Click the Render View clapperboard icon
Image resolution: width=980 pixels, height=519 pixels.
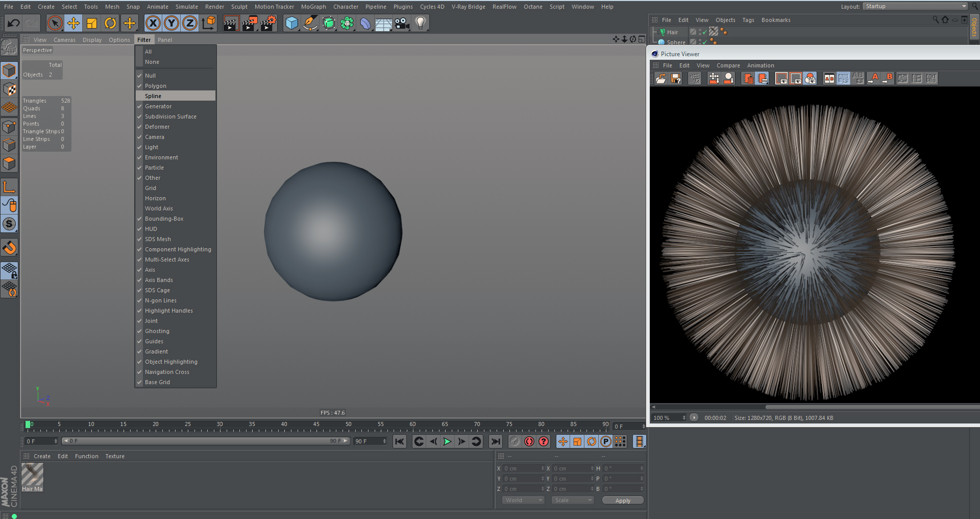coord(231,23)
